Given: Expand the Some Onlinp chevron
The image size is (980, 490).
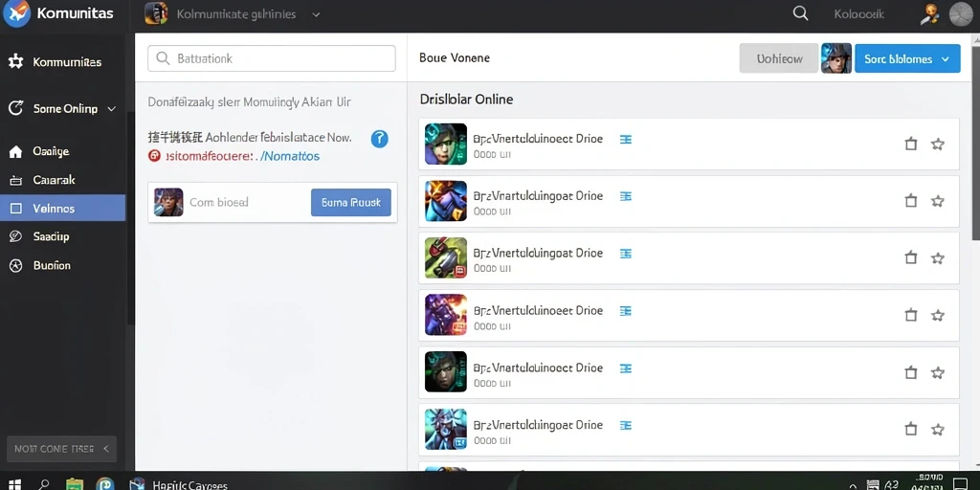Looking at the screenshot, I should pyautogui.click(x=111, y=109).
